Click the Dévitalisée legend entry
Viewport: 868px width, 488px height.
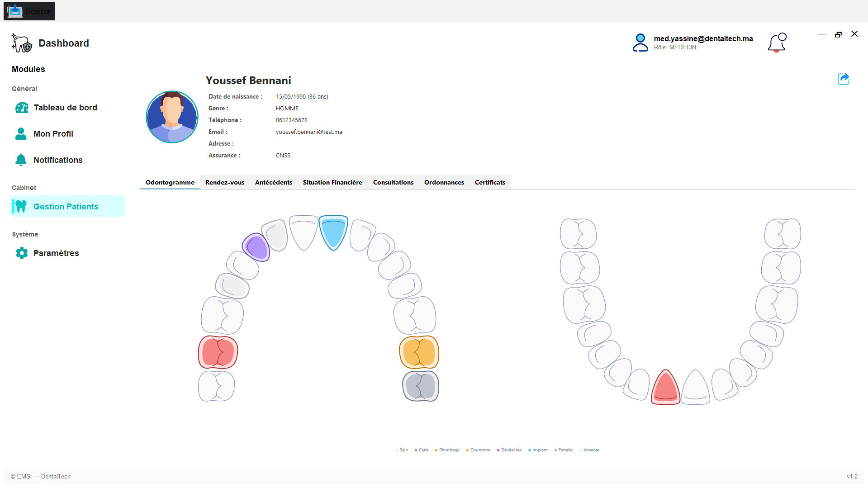click(x=509, y=450)
